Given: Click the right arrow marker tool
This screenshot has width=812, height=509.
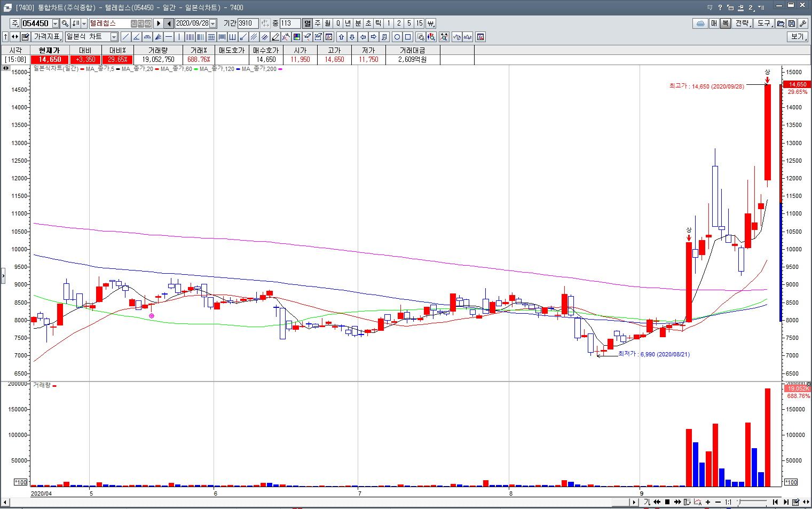Looking at the screenshot, I should 374,37.
